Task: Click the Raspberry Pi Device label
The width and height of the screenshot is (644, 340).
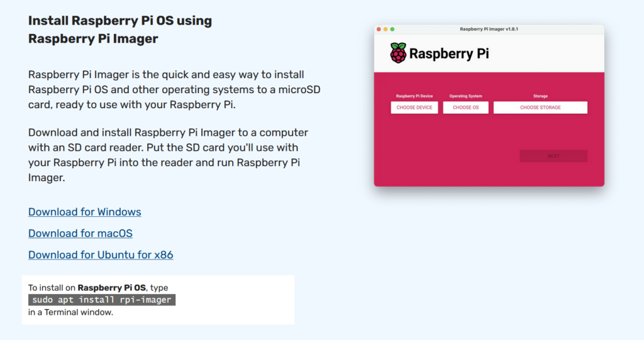Action: (x=414, y=96)
